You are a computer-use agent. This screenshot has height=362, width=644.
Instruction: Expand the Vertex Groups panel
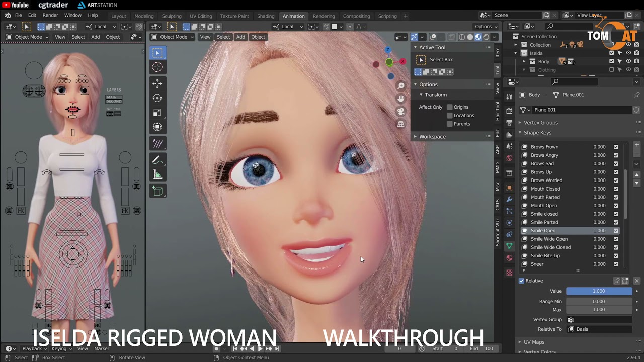(541, 123)
